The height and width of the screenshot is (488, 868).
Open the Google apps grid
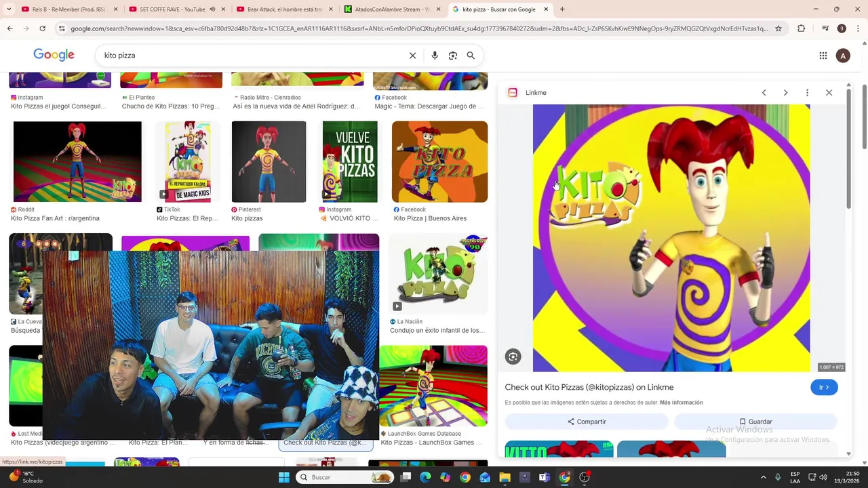823,56
